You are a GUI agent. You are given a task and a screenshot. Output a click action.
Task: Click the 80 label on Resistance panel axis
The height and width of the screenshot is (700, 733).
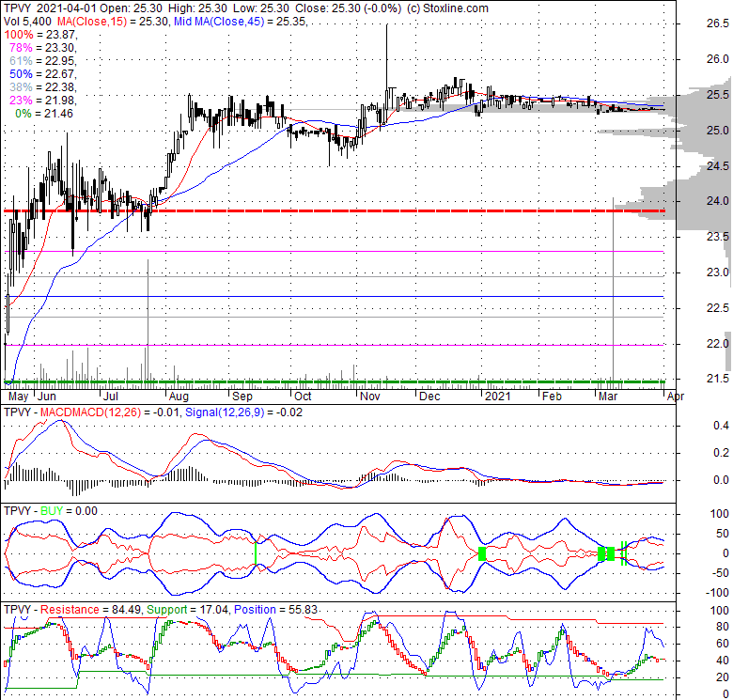click(x=723, y=627)
